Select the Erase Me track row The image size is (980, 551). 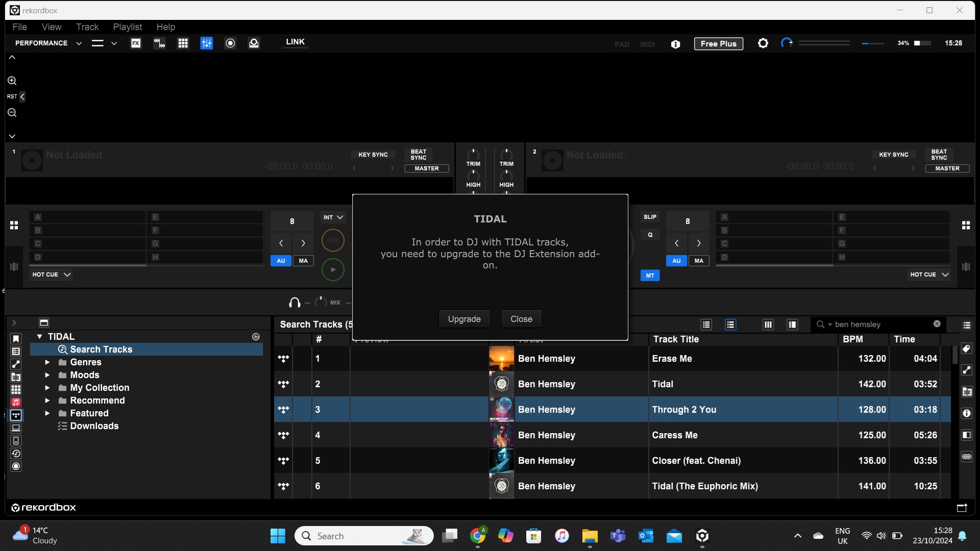pos(612,359)
